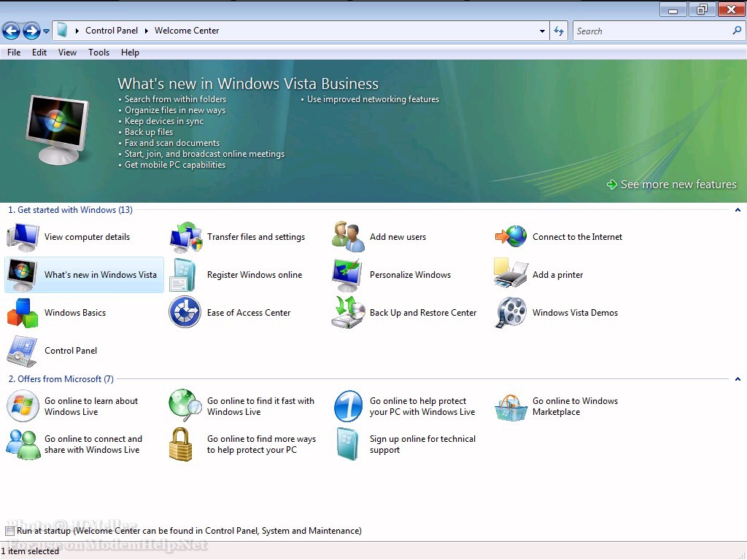Image resolution: width=747 pixels, height=560 pixels.
Task: Click 'Search from within folders' banner text
Action: [175, 99]
